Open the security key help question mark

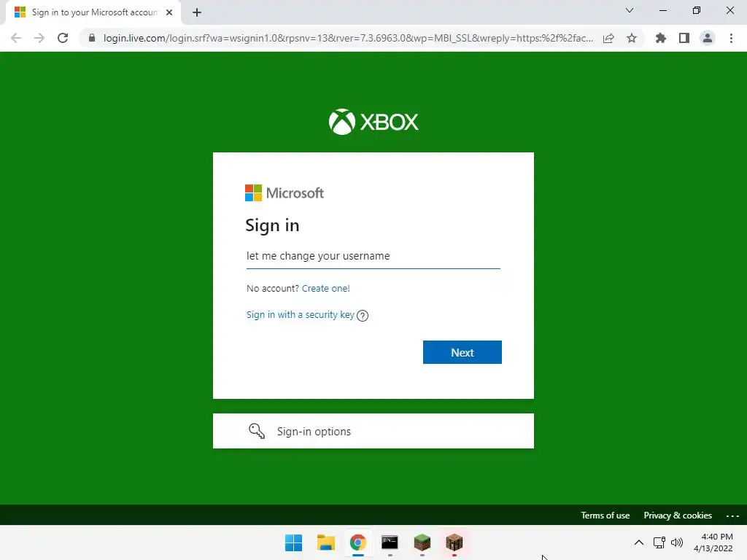(x=363, y=316)
